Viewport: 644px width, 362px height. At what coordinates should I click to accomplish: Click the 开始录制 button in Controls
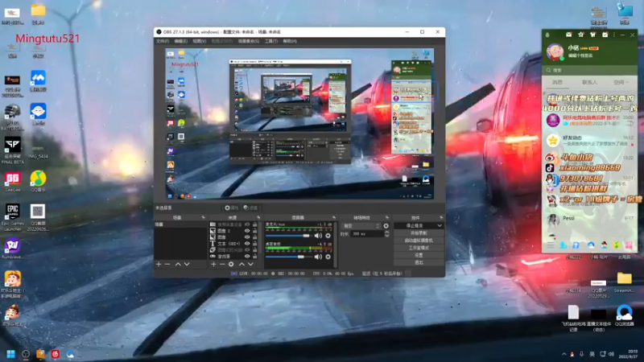[x=419, y=233]
